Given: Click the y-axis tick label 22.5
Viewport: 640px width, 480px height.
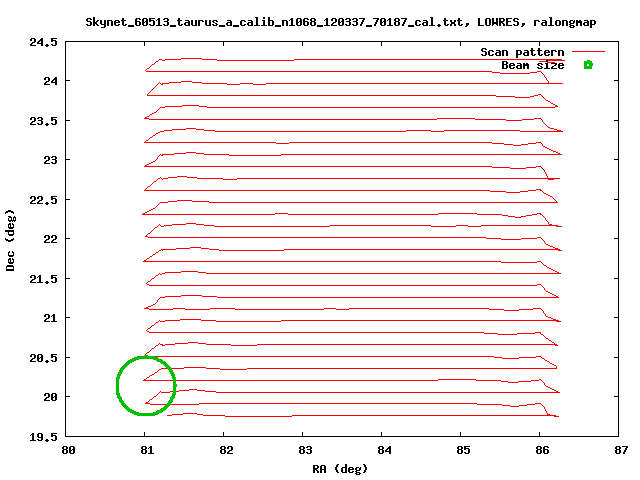Looking at the screenshot, I should tap(44, 200).
